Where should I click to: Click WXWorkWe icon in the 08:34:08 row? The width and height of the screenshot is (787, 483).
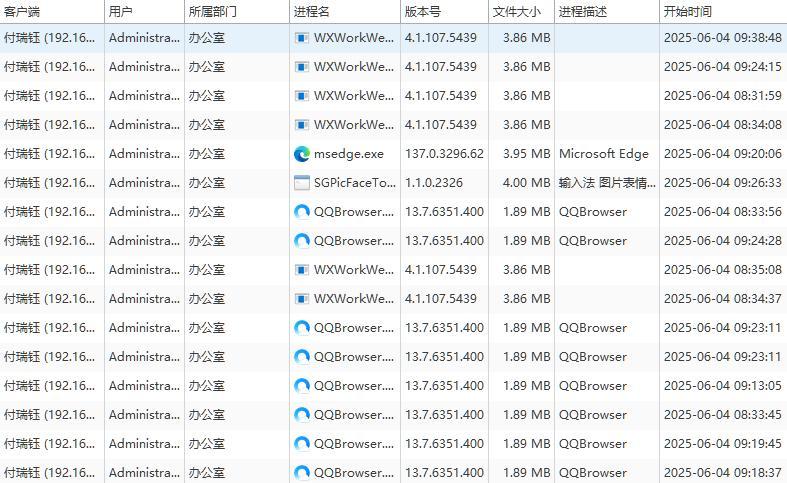click(302, 125)
